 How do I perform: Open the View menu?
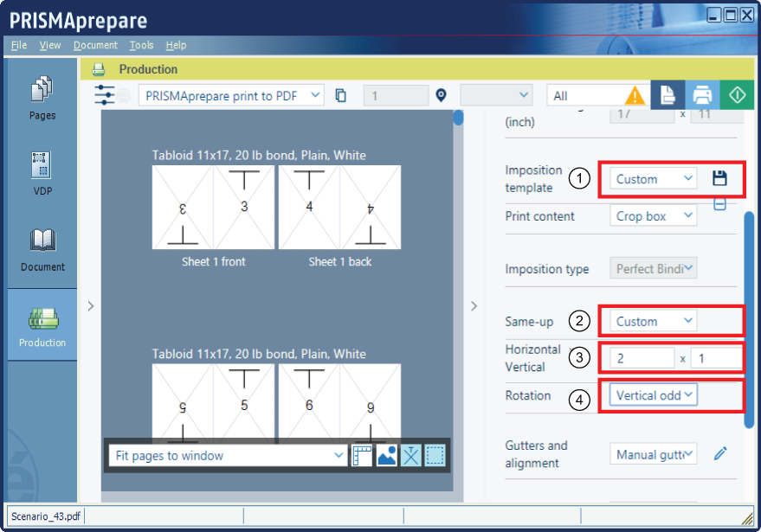pyautogui.click(x=50, y=45)
